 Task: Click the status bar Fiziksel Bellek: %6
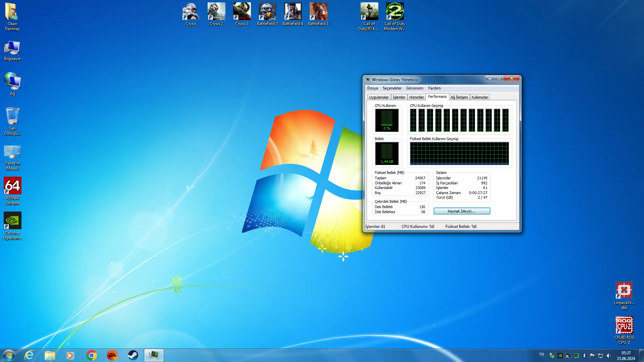[x=461, y=227]
